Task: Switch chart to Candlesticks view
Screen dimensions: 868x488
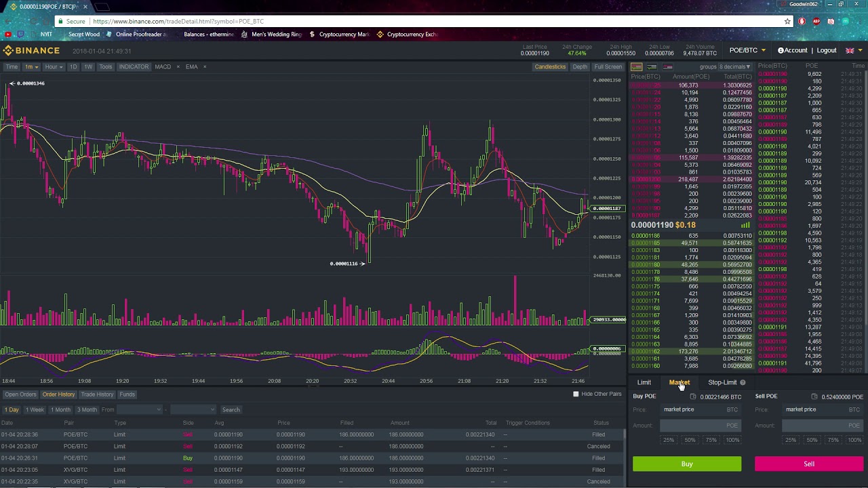Action: (x=550, y=66)
